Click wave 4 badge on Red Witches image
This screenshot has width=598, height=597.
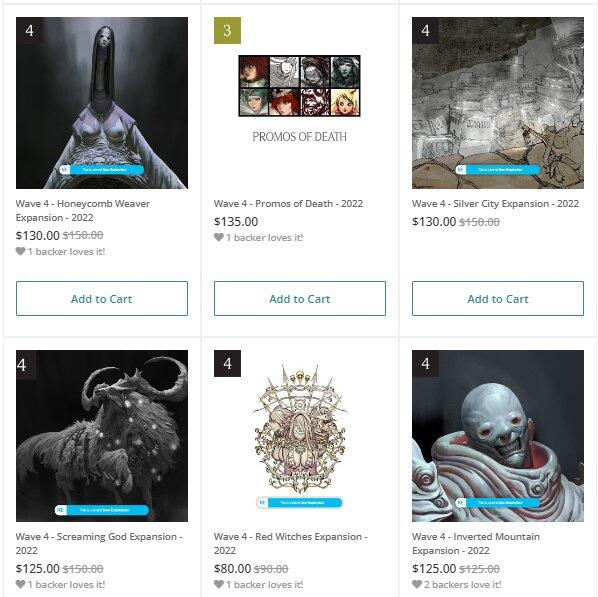coord(227,364)
